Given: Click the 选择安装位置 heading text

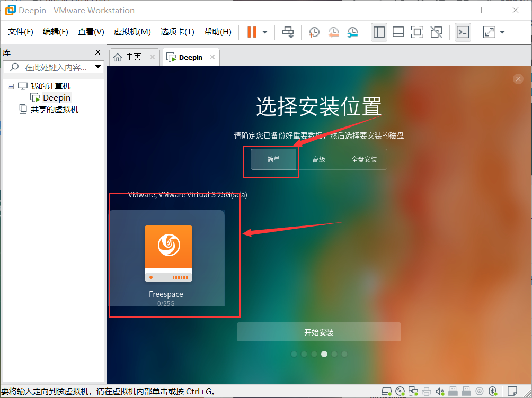Looking at the screenshot, I should pyautogui.click(x=318, y=106).
